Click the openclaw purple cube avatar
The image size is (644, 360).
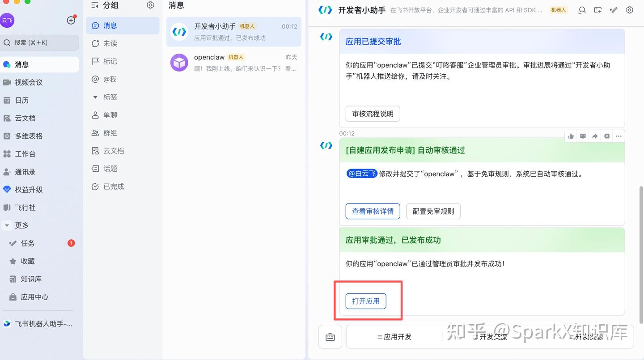179,63
